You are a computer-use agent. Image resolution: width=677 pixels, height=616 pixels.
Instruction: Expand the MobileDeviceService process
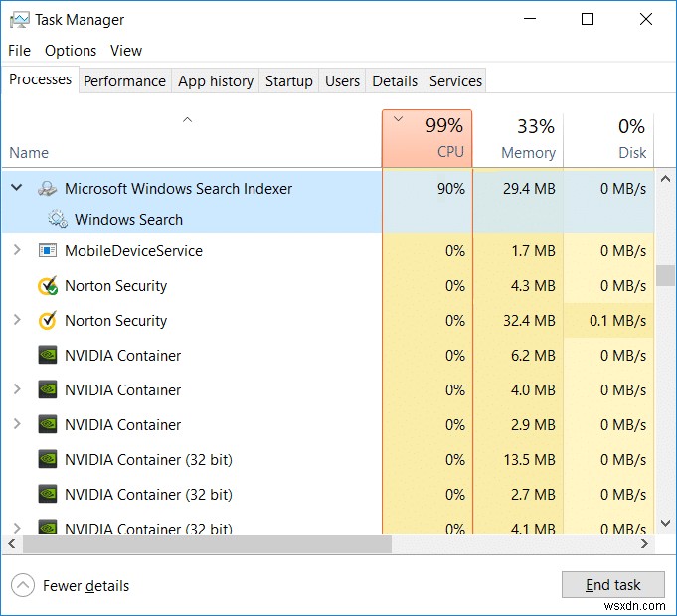pyautogui.click(x=17, y=250)
